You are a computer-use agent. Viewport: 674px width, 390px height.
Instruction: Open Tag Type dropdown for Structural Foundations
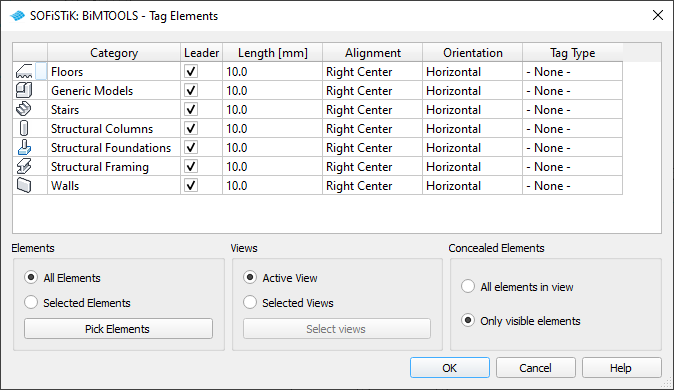[x=572, y=147]
